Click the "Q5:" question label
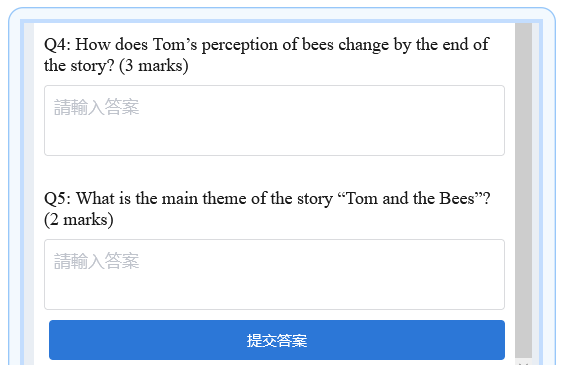This screenshot has width=564, height=365. 58,199
